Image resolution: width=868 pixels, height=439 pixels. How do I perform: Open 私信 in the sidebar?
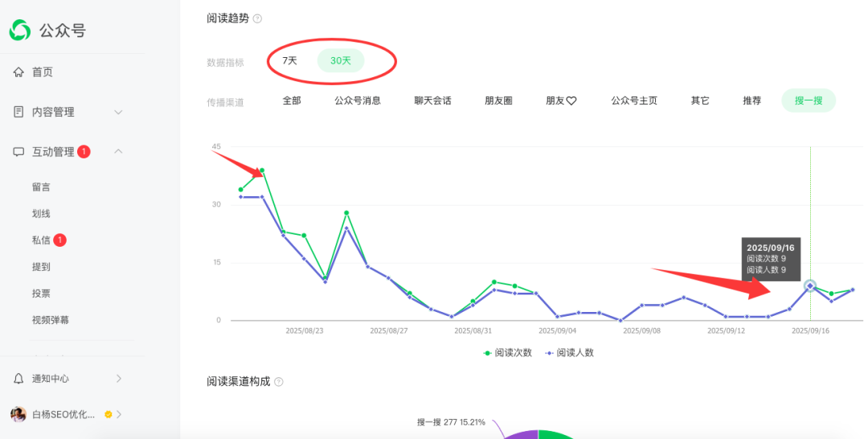coord(42,240)
